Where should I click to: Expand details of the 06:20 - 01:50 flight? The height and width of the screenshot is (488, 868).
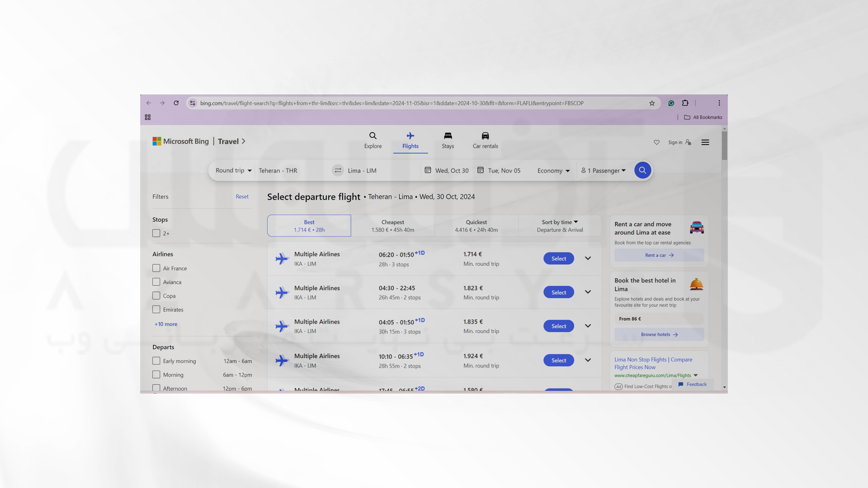pos(588,258)
